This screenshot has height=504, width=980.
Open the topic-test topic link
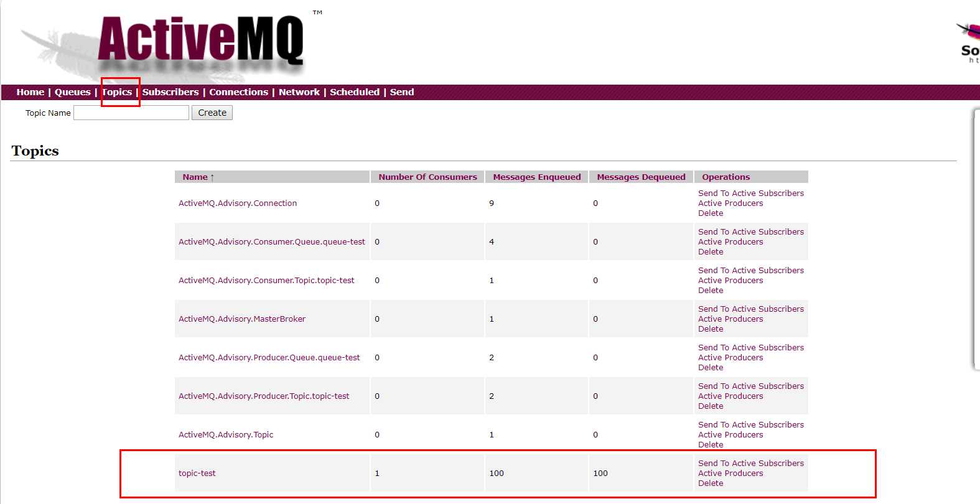coord(197,474)
